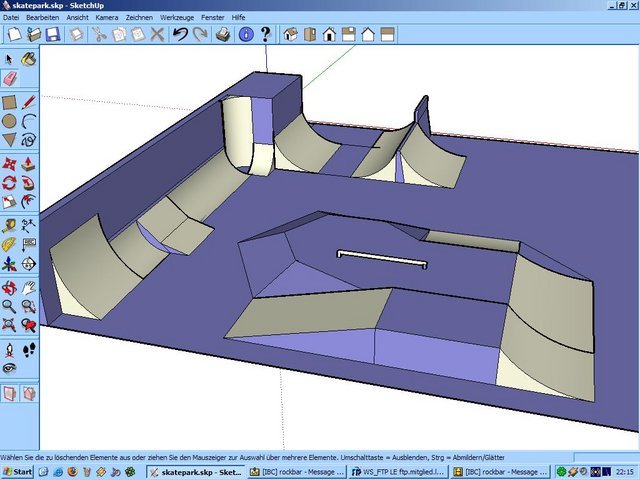The image size is (640, 480).
Task: Print the model with printer icon
Action: click(x=223, y=34)
